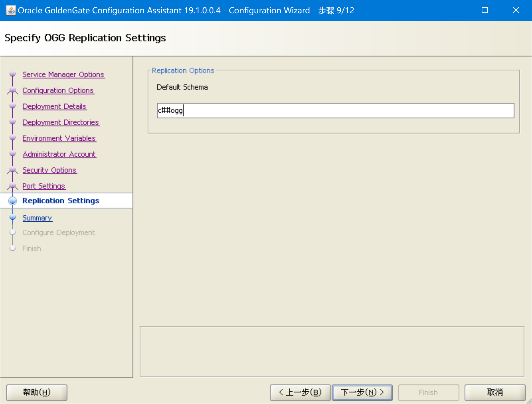Image resolution: width=532 pixels, height=404 pixels.
Task: Click the Port Settings step bullet
Action: [x=12, y=186]
